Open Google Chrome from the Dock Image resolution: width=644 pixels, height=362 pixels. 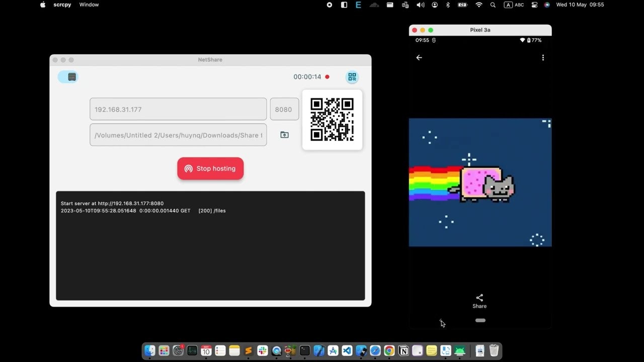(x=389, y=351)
